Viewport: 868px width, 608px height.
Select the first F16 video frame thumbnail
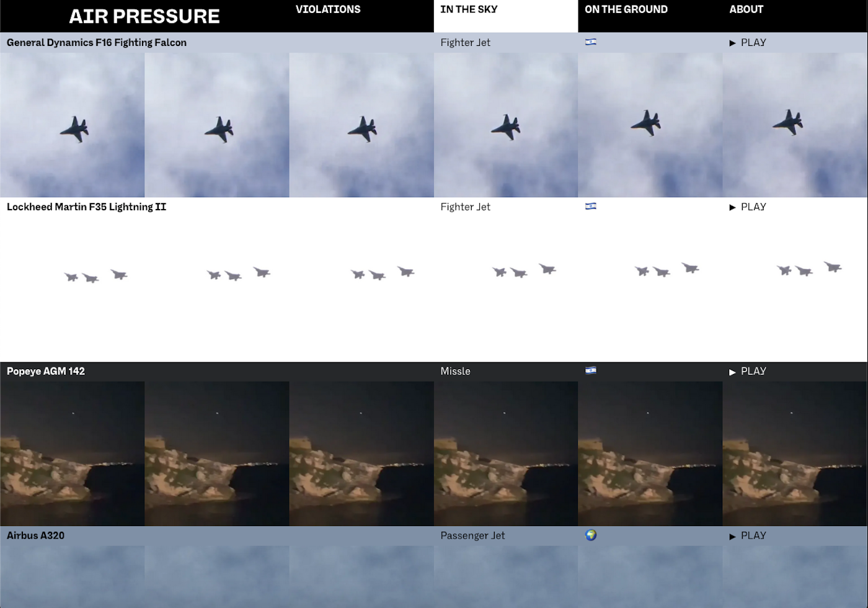point(72,125)
